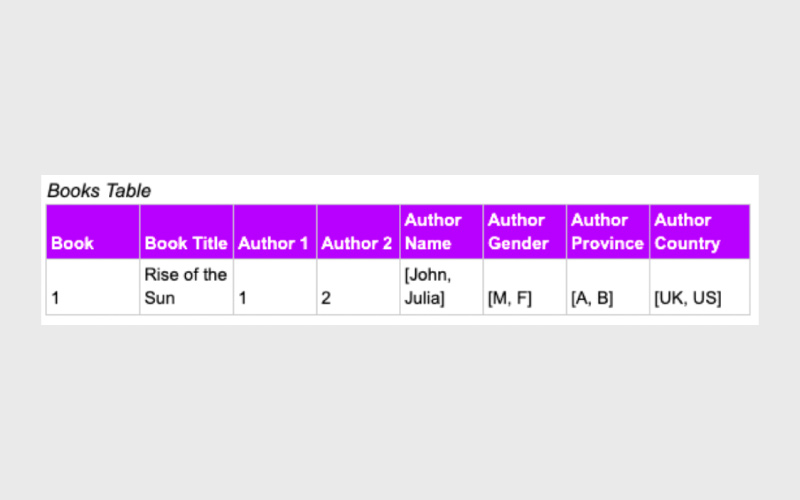Screen dimensions: 800x500
Task: Click the "Author 2" column header
Action: 357,243
